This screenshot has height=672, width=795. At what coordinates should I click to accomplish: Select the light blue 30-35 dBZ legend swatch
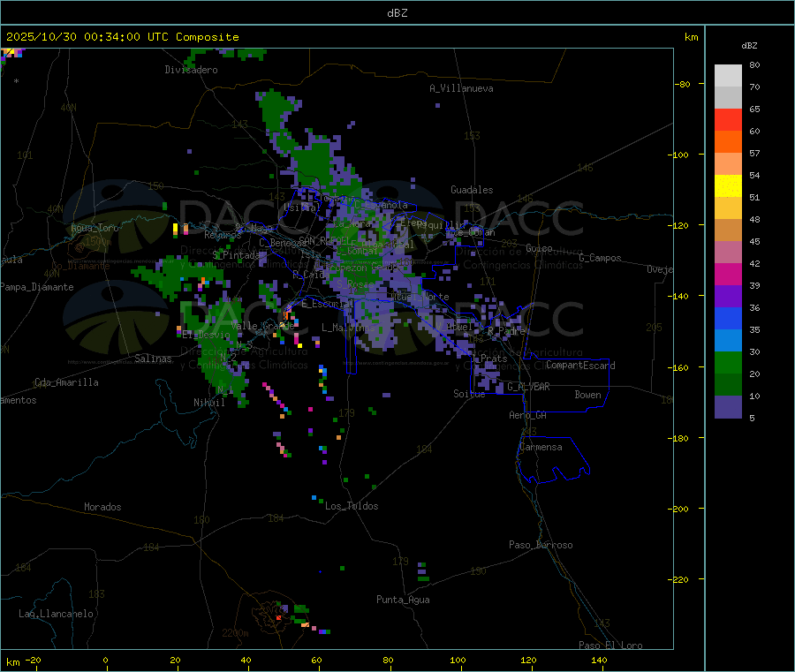click(x=728, y=341)
